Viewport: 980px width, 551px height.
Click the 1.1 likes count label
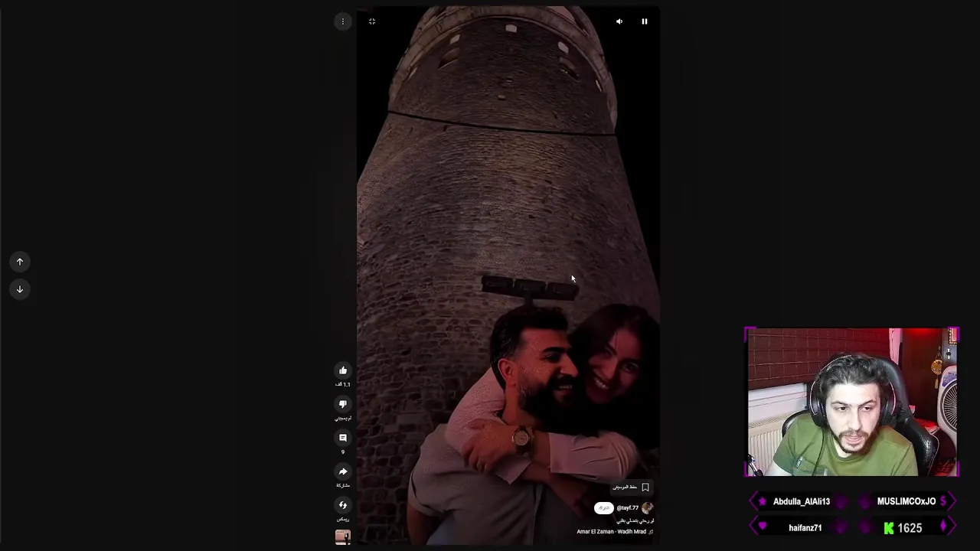tap(343, 384)
